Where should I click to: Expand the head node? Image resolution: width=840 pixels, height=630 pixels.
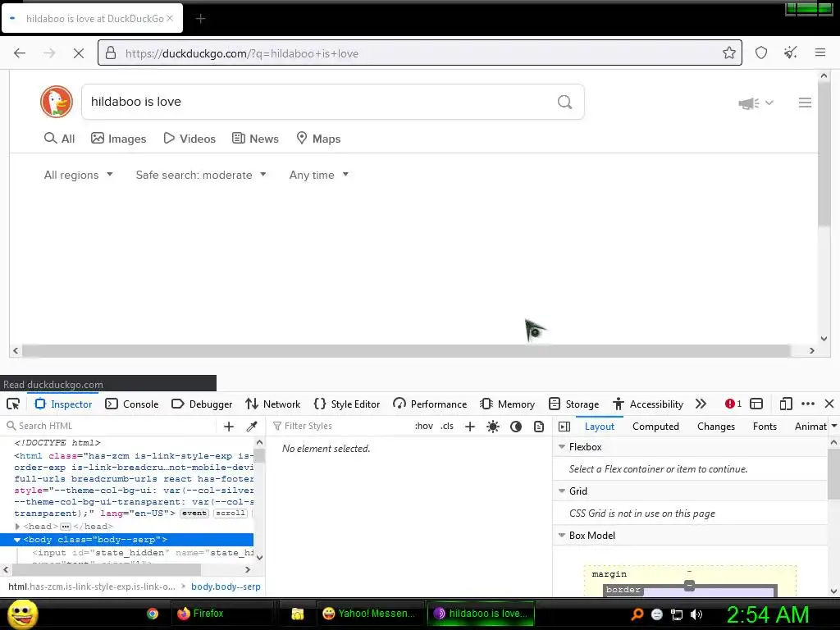tap(17, 527)
